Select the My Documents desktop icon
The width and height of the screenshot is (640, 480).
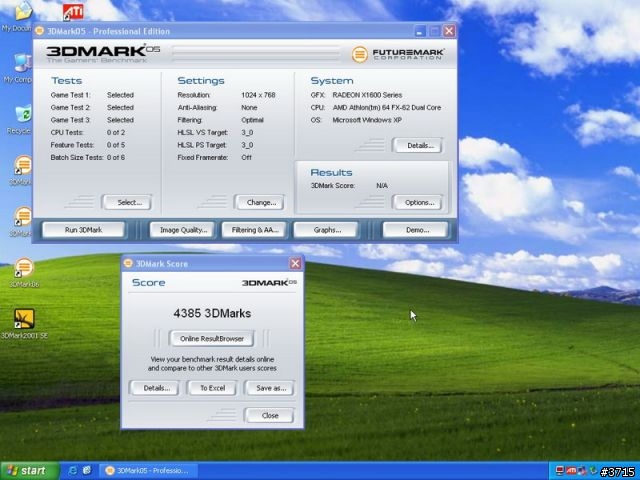[x=17, y=16]
